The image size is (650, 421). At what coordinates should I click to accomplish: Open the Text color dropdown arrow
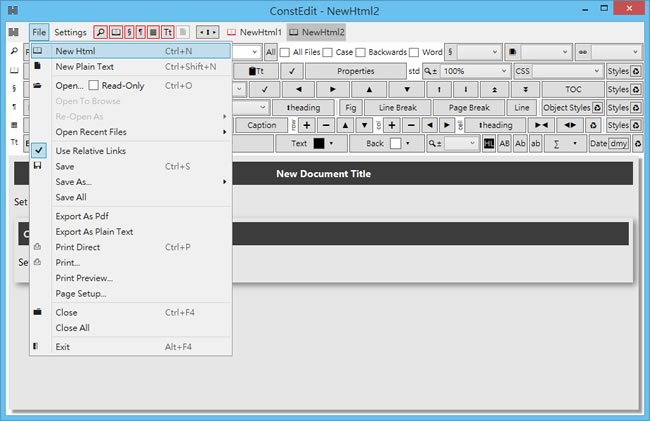point(331,143)
